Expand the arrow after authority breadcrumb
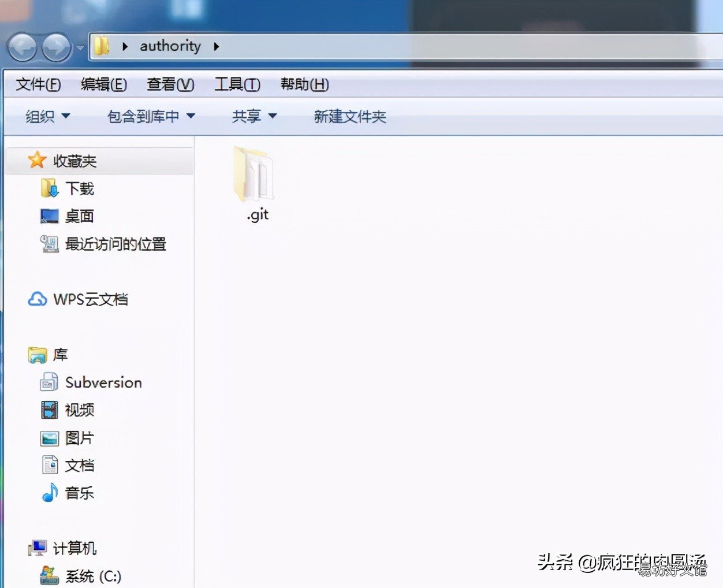 pos(217,46)
